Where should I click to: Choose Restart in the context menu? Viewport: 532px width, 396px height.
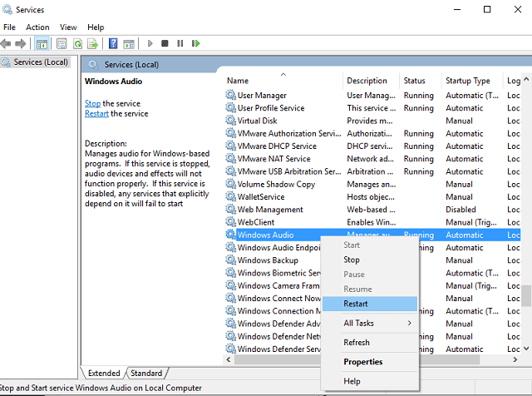pos(356,304)
